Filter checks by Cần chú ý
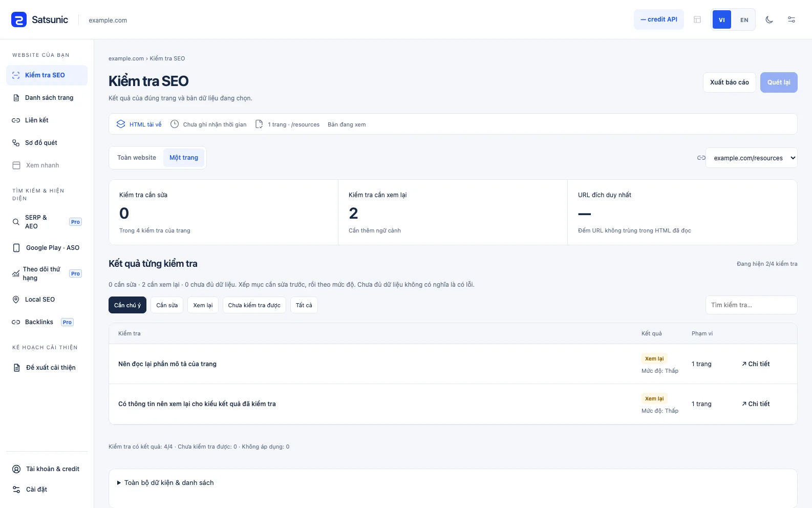 click(127, 305)
